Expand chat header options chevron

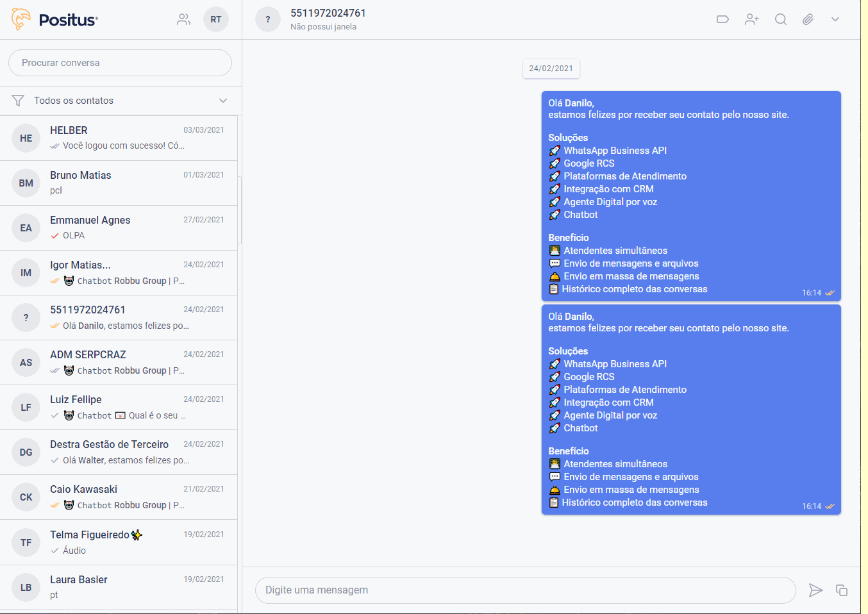coord(835,19)
